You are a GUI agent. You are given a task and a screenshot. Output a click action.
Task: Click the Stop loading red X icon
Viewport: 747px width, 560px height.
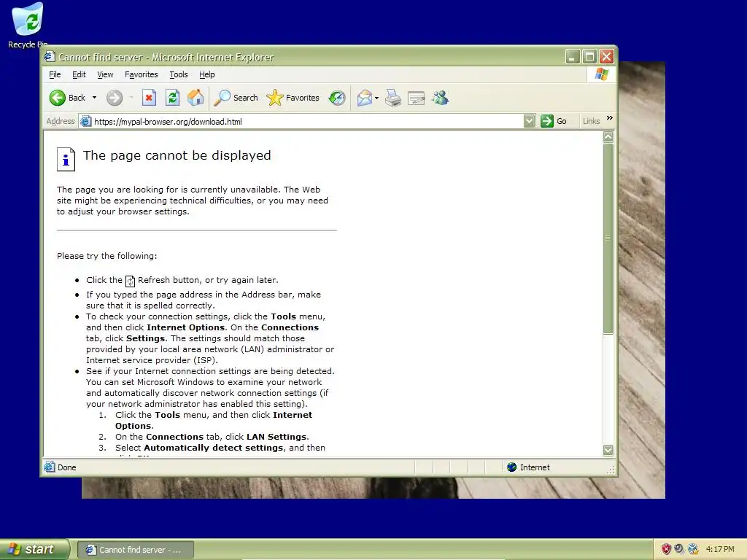coord(149,98)
